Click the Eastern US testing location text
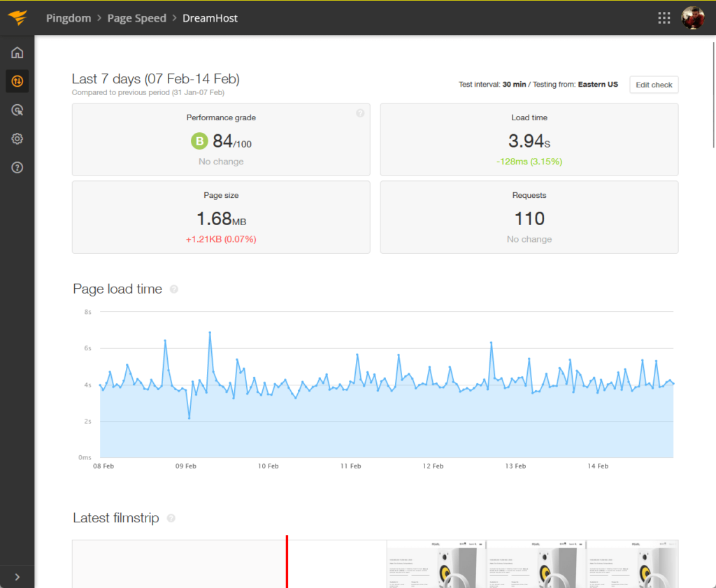Screen dimensions: 716x588 [598, 85]
